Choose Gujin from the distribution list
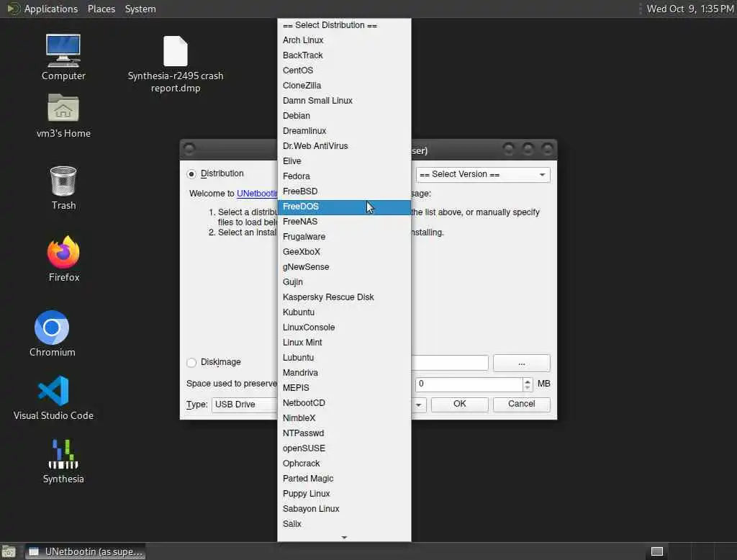 click(344, 282)
